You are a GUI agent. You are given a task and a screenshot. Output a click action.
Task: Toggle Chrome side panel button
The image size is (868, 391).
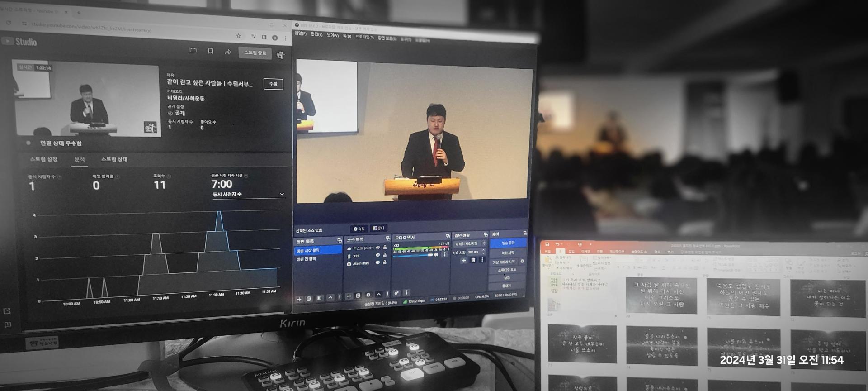[264, 37]
